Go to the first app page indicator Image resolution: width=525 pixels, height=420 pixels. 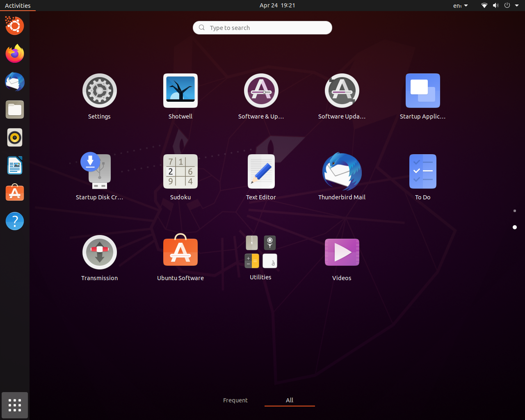pos(515,211)
